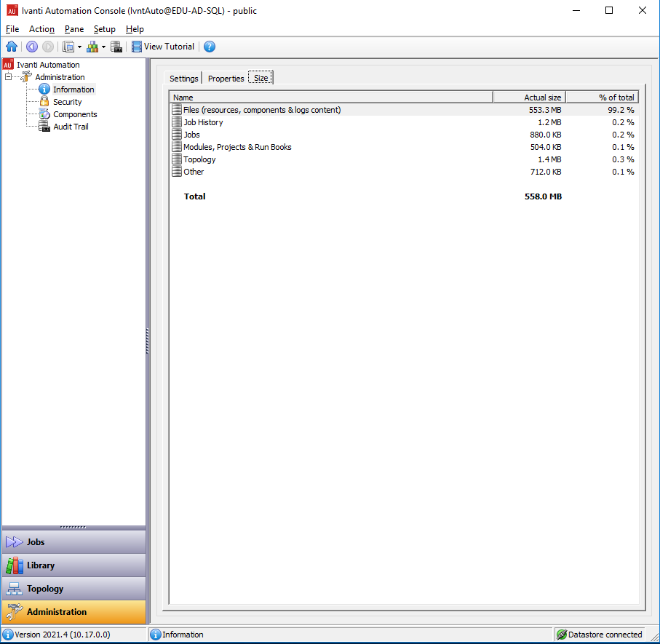Image resolution: width=660 pixels, height=644 pixels.
Task: Sort by % of total column header
Action: tap(602, 98)
